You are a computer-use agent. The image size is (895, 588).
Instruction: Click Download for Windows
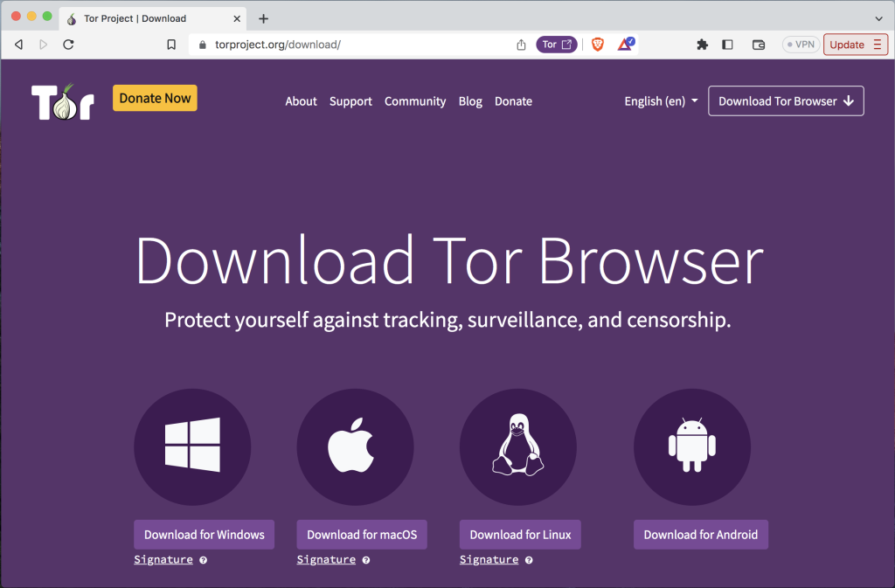[x=205, y=535]
